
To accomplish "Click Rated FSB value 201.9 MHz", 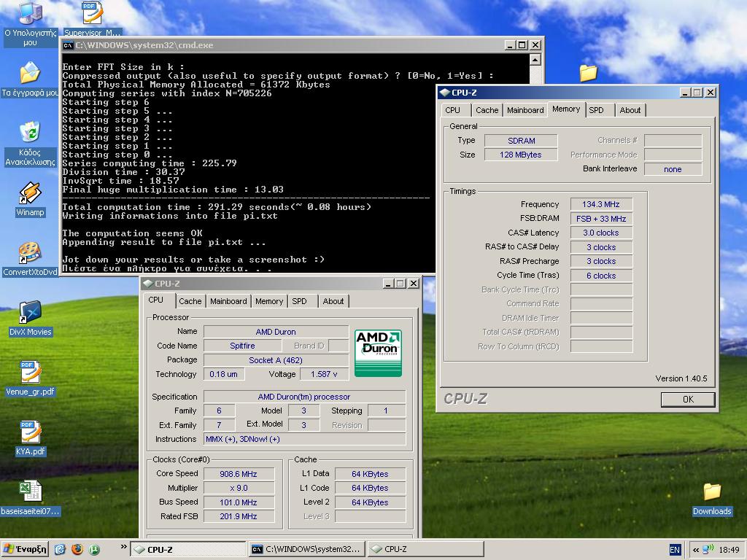I will (x=239, y=516).
